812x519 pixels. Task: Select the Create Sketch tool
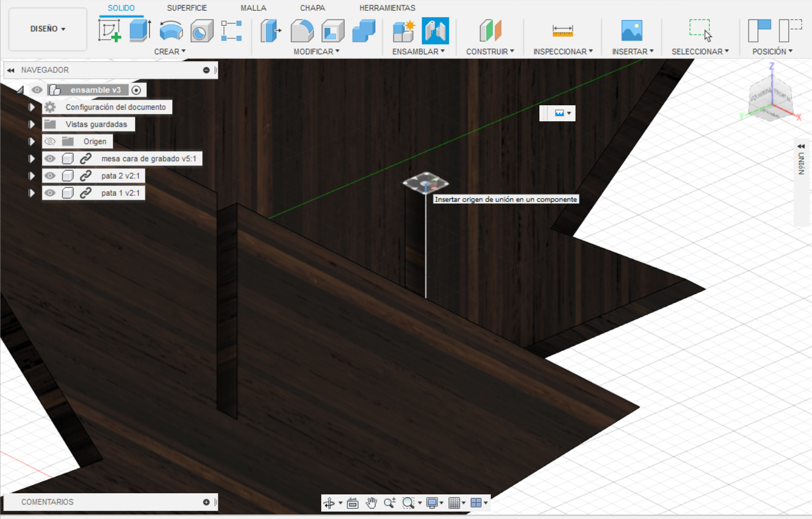click(109, 30)
